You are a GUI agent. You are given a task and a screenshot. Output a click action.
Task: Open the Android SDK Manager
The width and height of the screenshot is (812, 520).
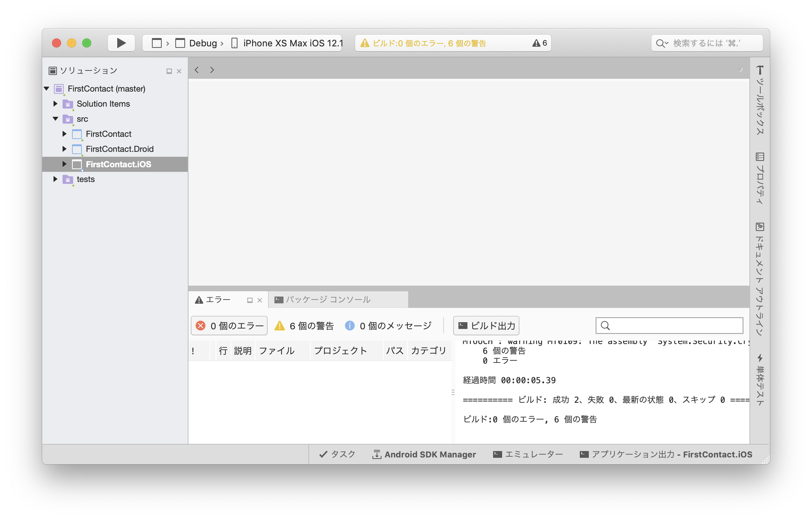[x=424, y=454]
